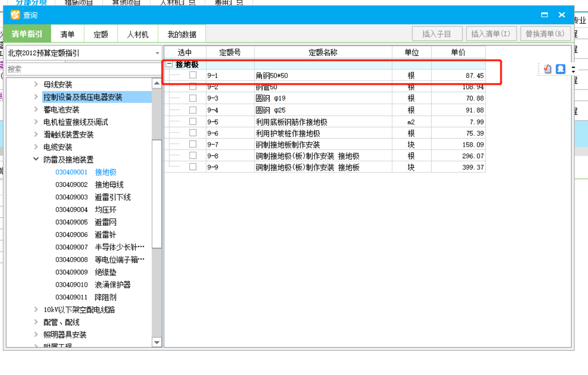Open the 北京2012预算定额指引 dropdown
This screenshot has height=375, width=588.
pyautogui.click(x=157, y=53)
